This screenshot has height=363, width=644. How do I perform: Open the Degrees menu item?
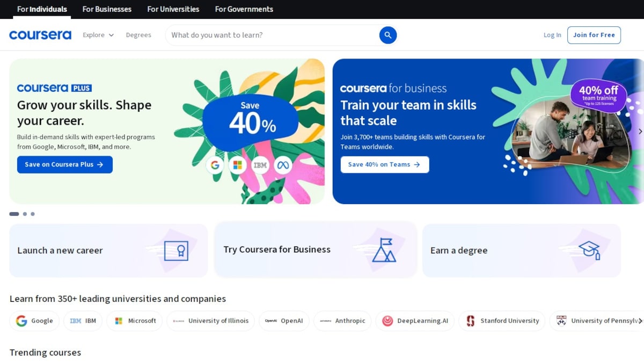click(x=138, y=35)
